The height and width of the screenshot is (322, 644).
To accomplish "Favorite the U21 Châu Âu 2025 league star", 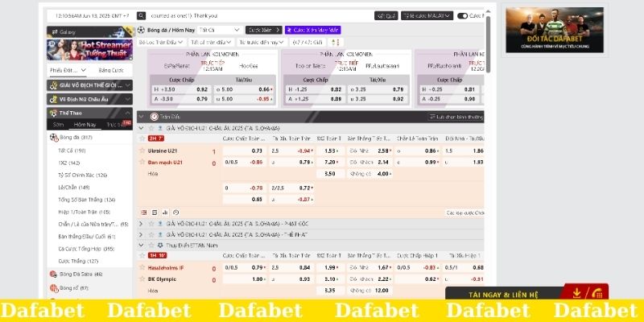I will (151, 128).
